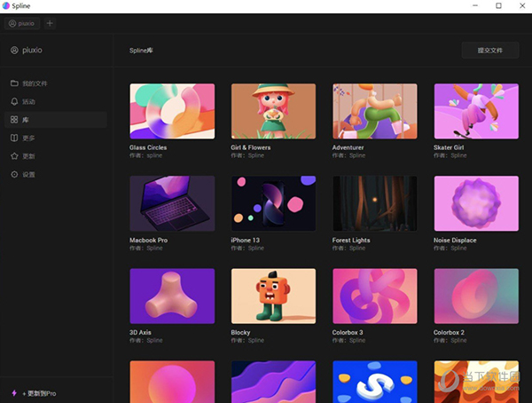
Task: Select 设置 menu label
Action: pos(29,175)
